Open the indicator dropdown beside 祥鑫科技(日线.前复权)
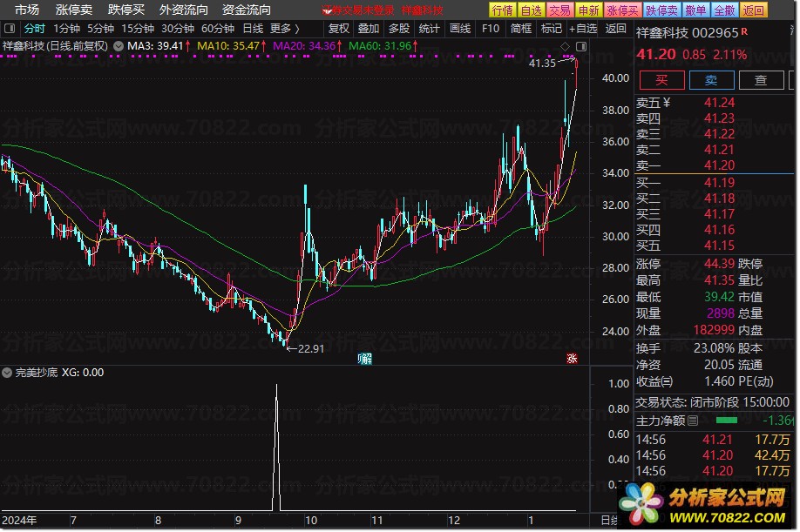The width and height of the screenshot is (800, 532). pos(119,46)
